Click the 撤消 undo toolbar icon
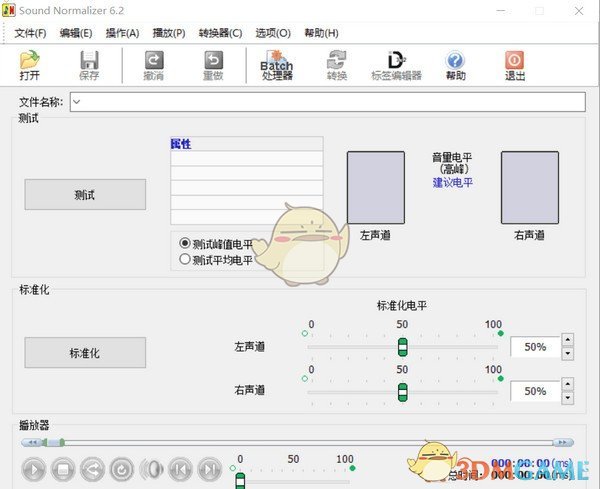This screenshot has width=600, height=489. tap(153, 65)
